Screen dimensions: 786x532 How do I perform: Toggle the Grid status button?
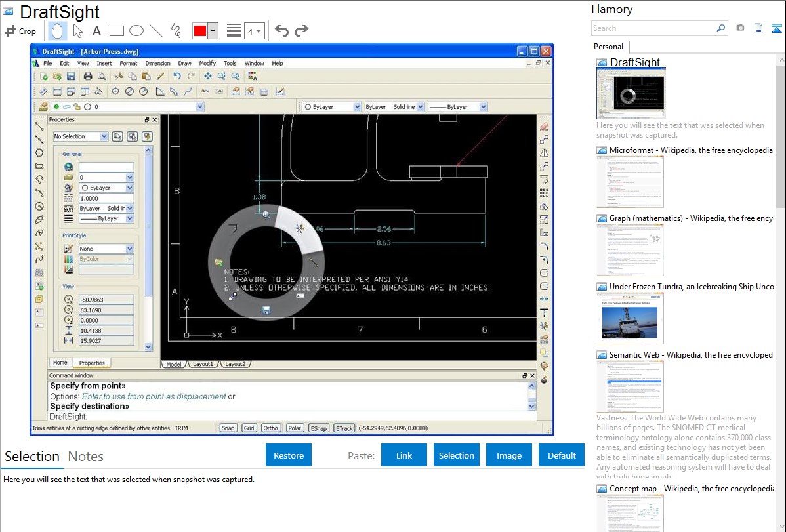click(249, 428)
